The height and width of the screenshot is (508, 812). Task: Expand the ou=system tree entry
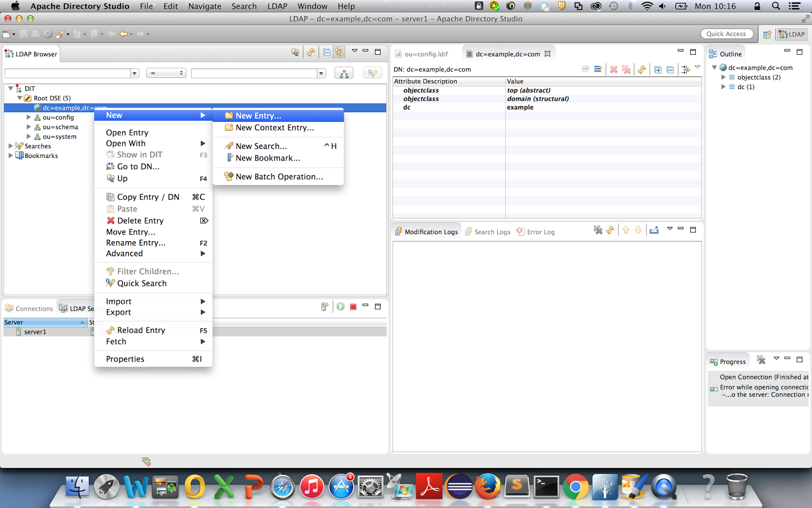point(29,137)
